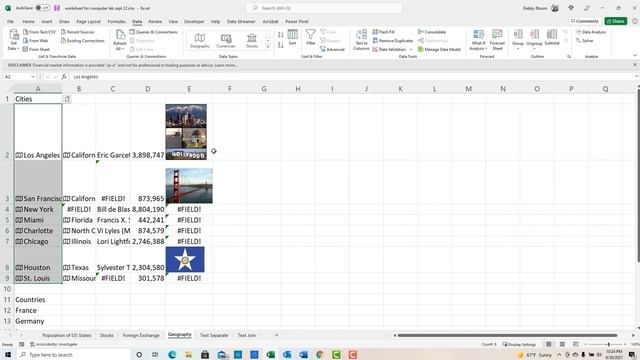This screenshot has height=360, width=640.
Task: Click Remove Duplicates
Action: pos(393,40)
